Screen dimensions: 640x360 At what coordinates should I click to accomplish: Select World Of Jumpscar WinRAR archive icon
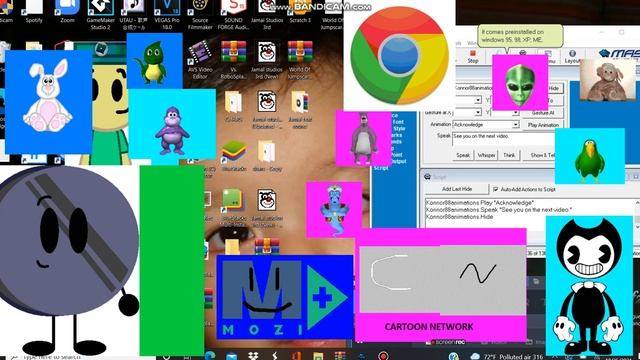[x=300, y=60]
